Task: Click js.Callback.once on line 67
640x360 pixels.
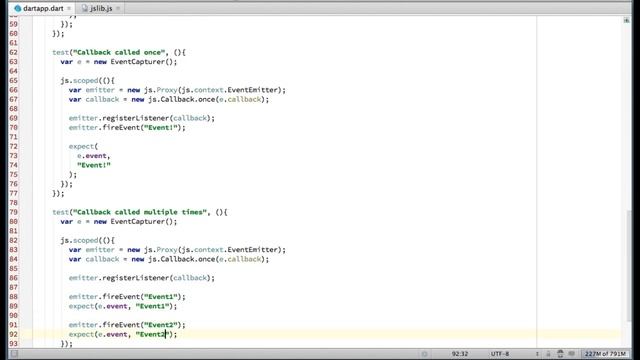Action: [181, 99]
